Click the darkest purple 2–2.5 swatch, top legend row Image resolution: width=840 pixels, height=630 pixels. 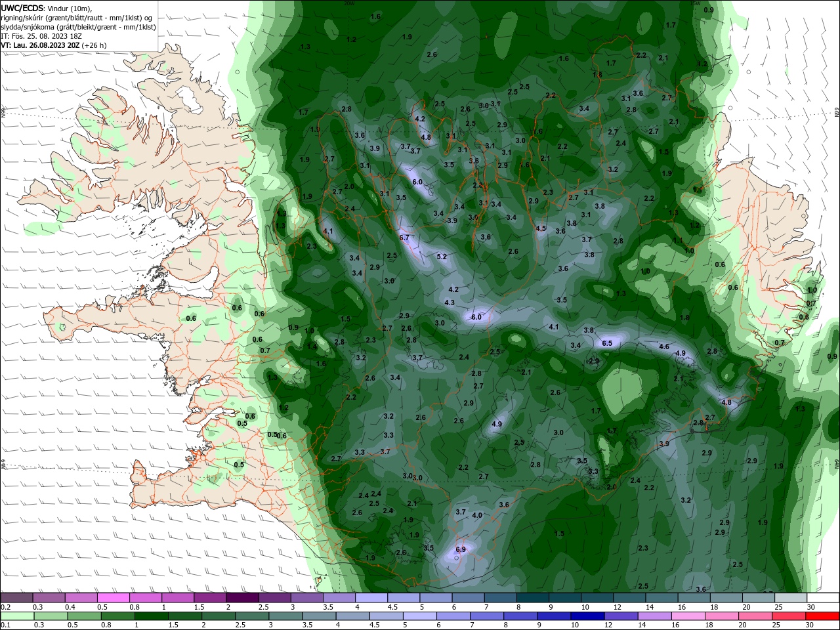242,598
